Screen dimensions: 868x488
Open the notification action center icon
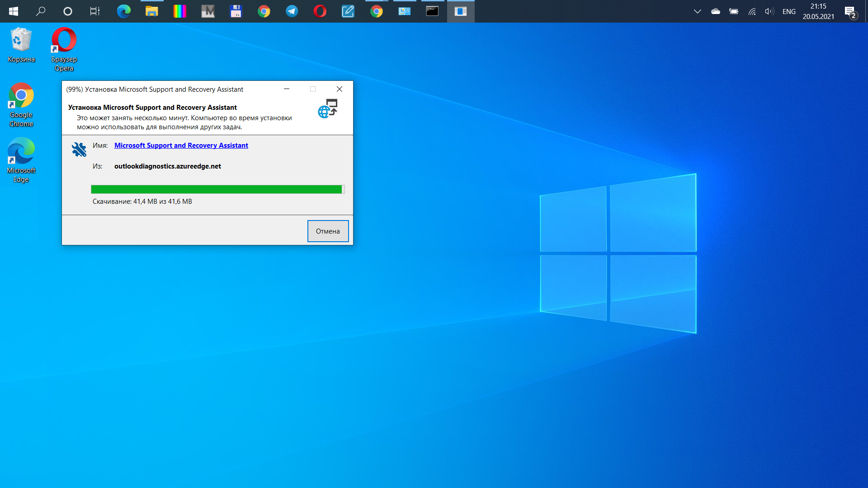click(850, 11)
